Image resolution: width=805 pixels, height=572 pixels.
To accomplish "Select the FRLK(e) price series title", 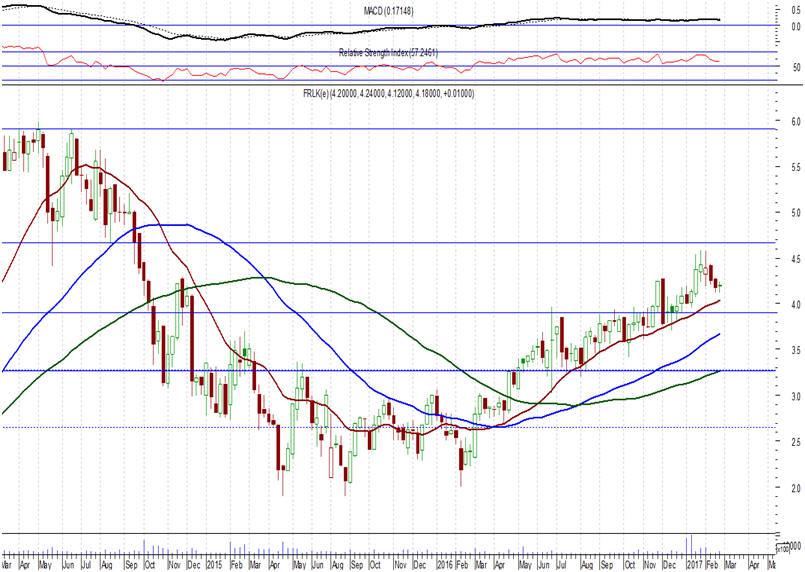I will 389,93.
